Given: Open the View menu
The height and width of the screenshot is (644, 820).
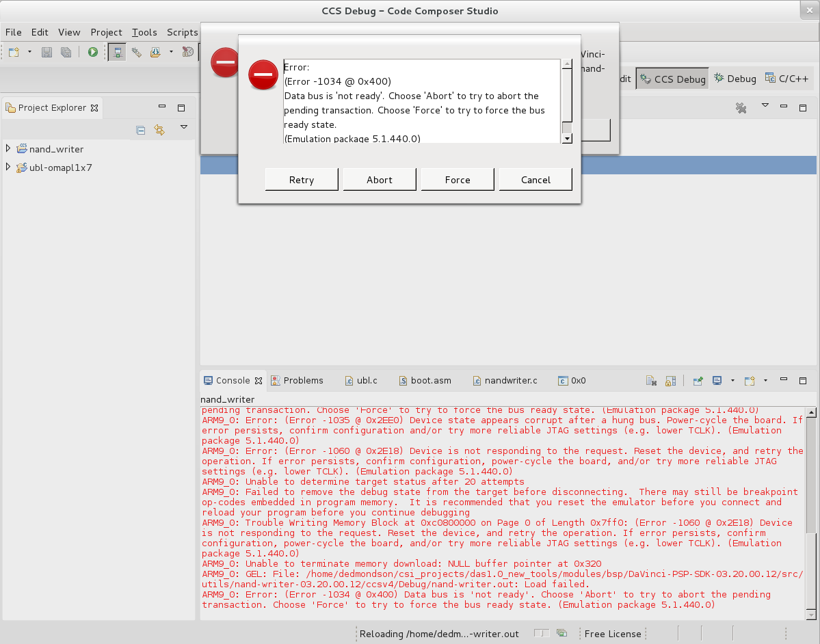Looking at the screenshot, I should (x=69, y=32).
